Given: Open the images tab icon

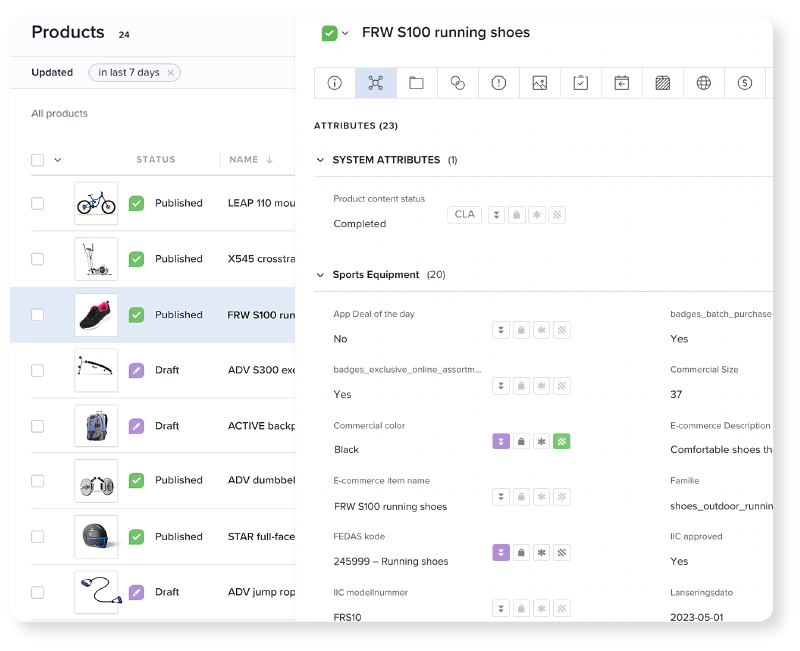Looking at the screenshot, I should pos(540,83).
